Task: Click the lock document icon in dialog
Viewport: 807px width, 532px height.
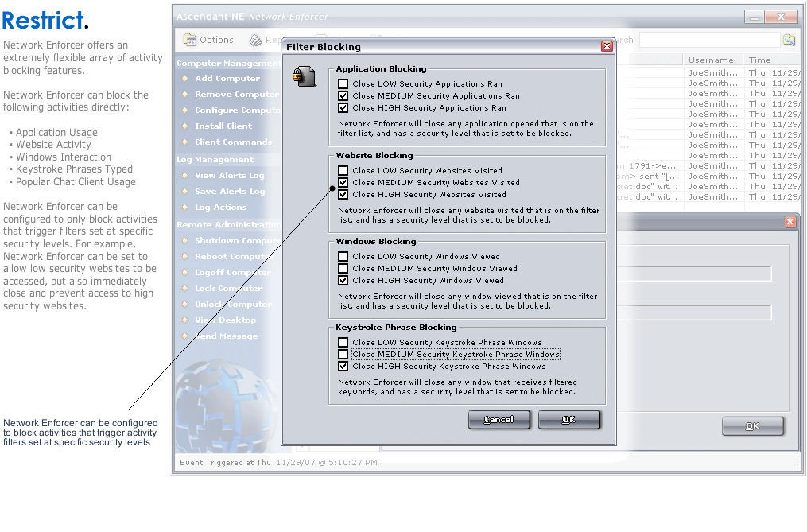Action: [x=300, y=76]
